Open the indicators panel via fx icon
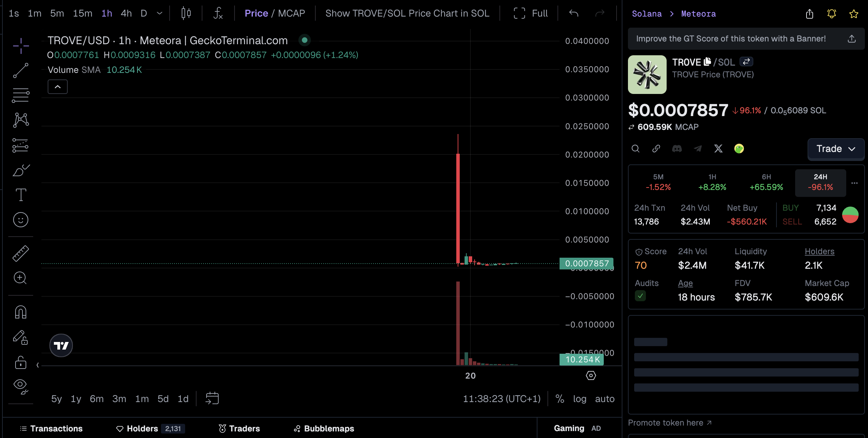This screenshot has width=868, height=438. click(218, 13)
